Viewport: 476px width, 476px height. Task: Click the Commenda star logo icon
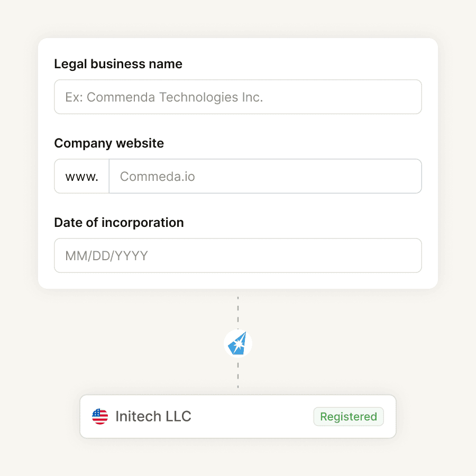click(237, 344)
